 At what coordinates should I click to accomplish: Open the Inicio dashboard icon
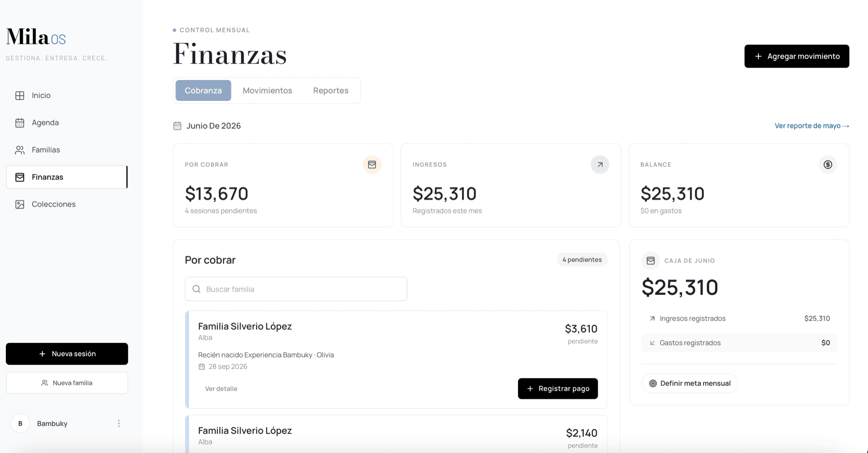pyautogui.click(x=20, y=95)
